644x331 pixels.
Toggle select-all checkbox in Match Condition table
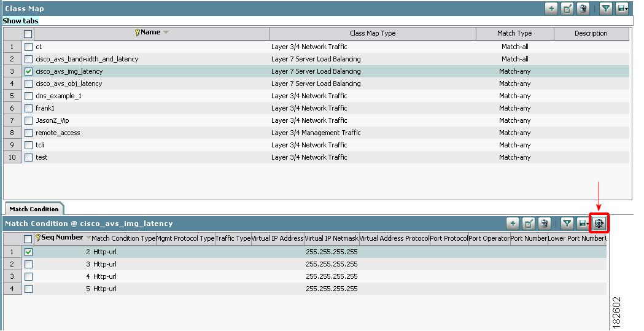tap(28, 239)
